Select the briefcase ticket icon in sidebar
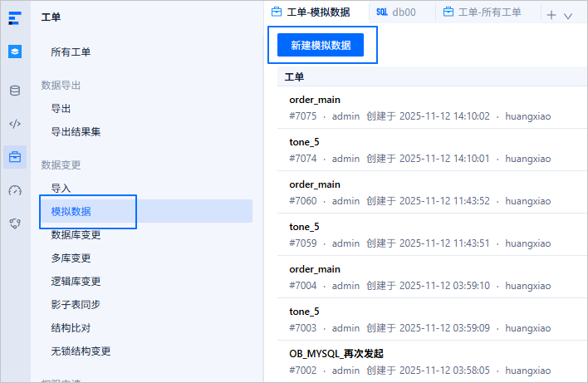The image size is (588, 383). pyautogui.click(x=15, y=157)
